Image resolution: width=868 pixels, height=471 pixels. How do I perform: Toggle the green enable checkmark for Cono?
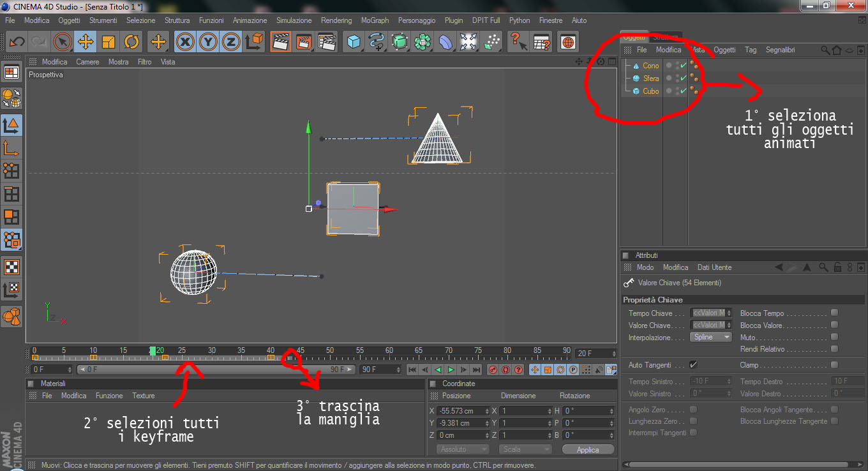point(684,66)
